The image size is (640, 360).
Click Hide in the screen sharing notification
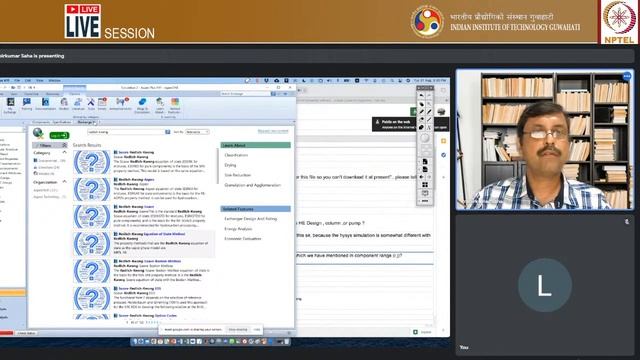[257, 329]
